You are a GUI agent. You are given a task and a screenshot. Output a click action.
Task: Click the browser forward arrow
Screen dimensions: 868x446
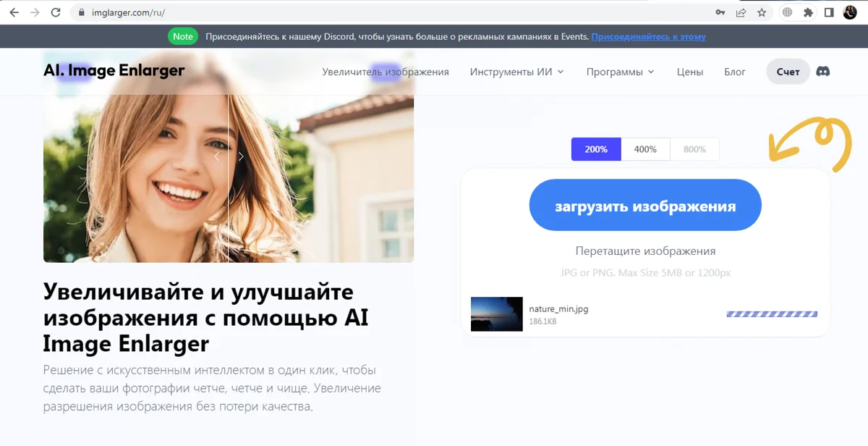point(35,12)
